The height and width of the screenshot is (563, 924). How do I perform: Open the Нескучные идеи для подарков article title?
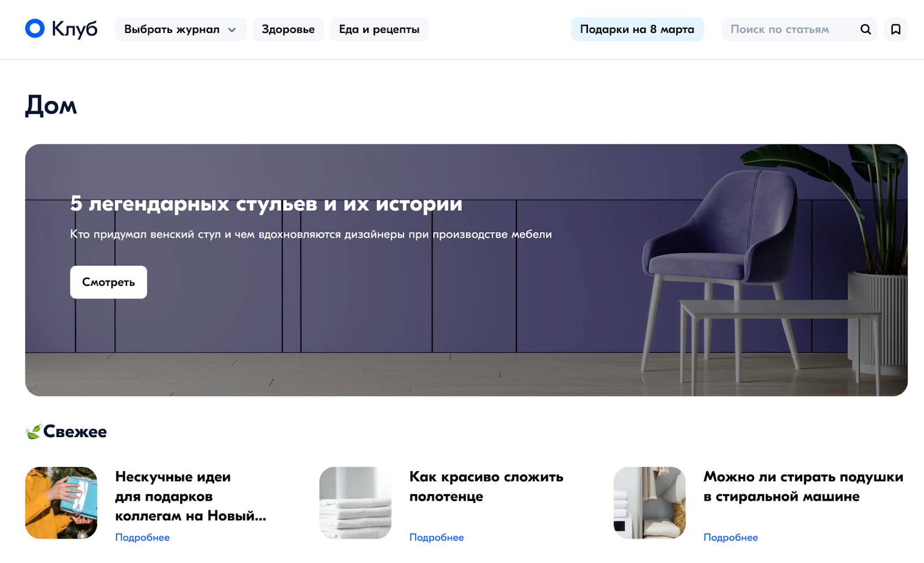tap(191, 496)
